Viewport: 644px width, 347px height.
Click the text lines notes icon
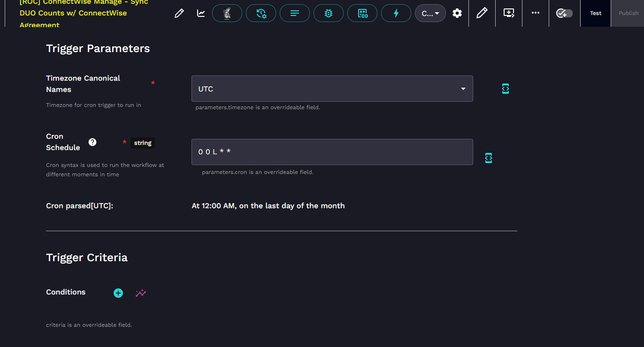(x=295, y=14)
